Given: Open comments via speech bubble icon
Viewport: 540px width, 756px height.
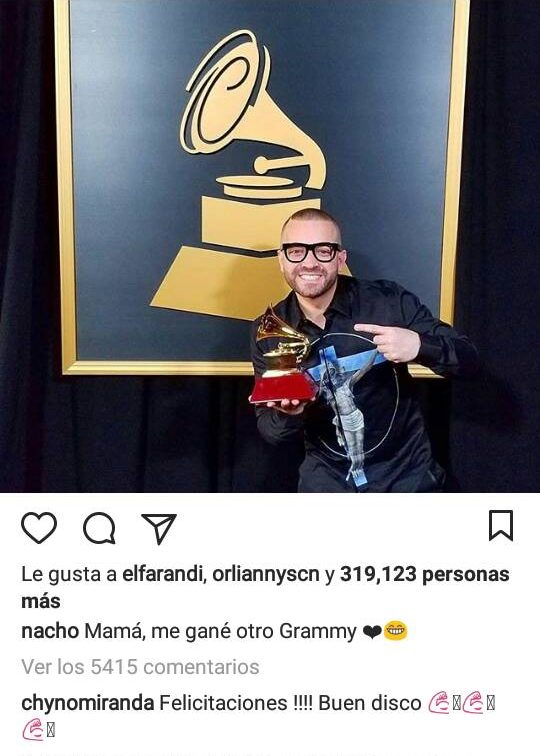Looking at the screenshot, I should 99,528.
